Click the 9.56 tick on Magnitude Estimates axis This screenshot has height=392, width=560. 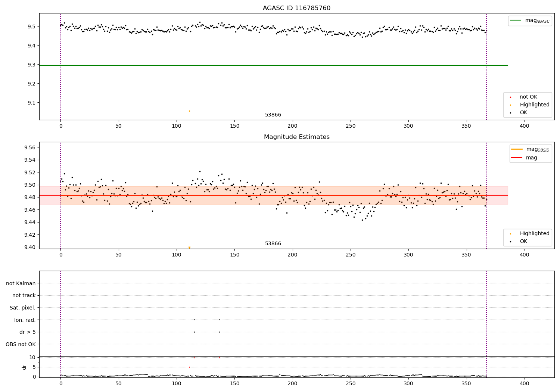tap(29, 148)
